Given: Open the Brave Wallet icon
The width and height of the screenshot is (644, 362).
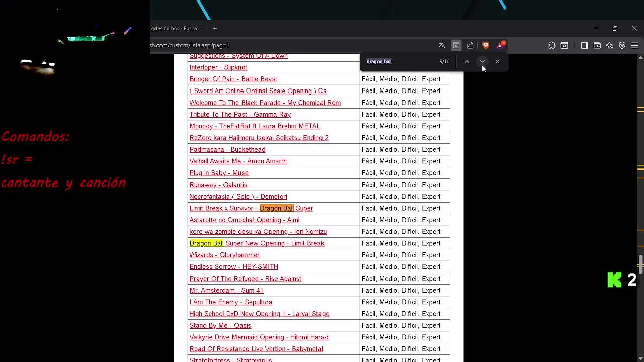Looking at the screenshot, I should [597, 45].
